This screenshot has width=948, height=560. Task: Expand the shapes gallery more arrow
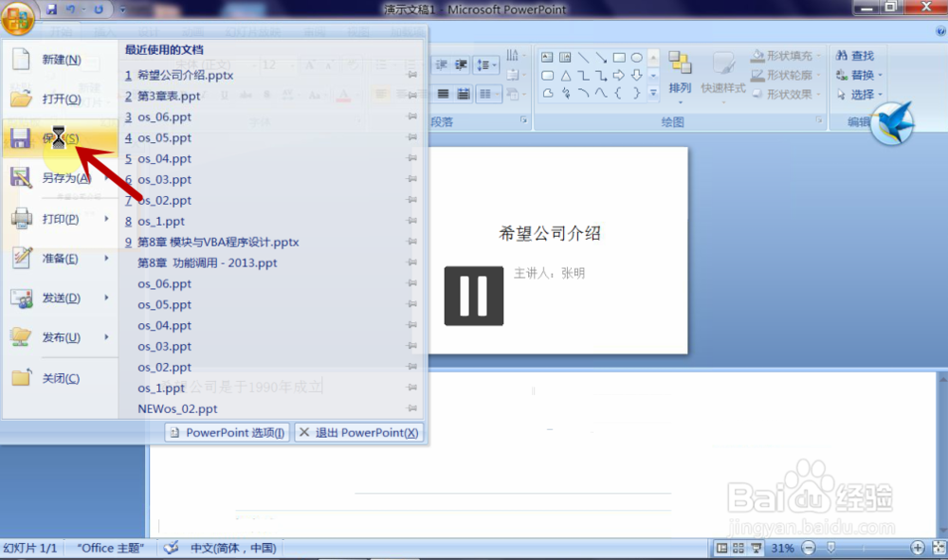click(653, 93)
